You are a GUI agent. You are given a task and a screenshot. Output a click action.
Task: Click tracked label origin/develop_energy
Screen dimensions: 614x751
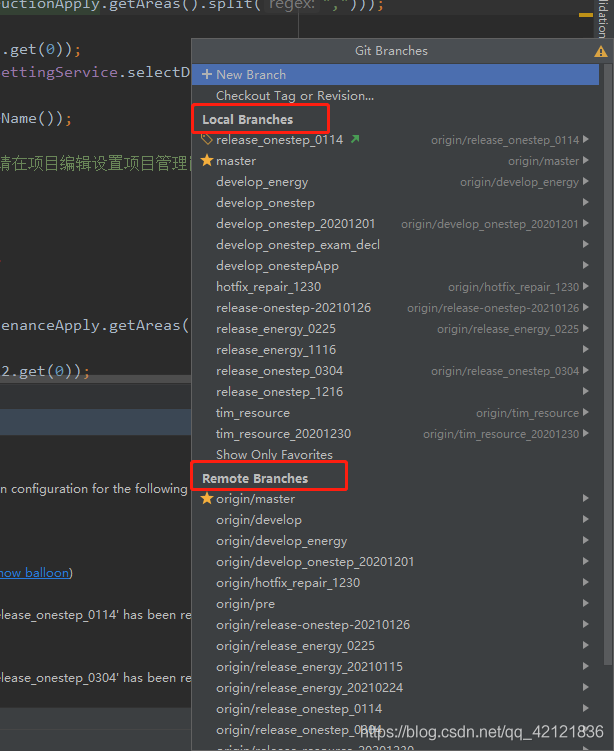click(520, 182)
